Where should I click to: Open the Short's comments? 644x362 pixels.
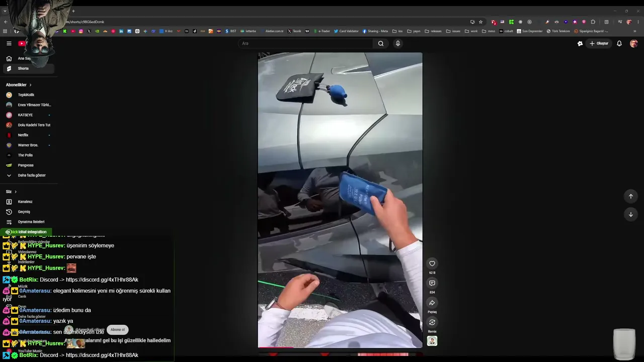(x=432, y=283)
